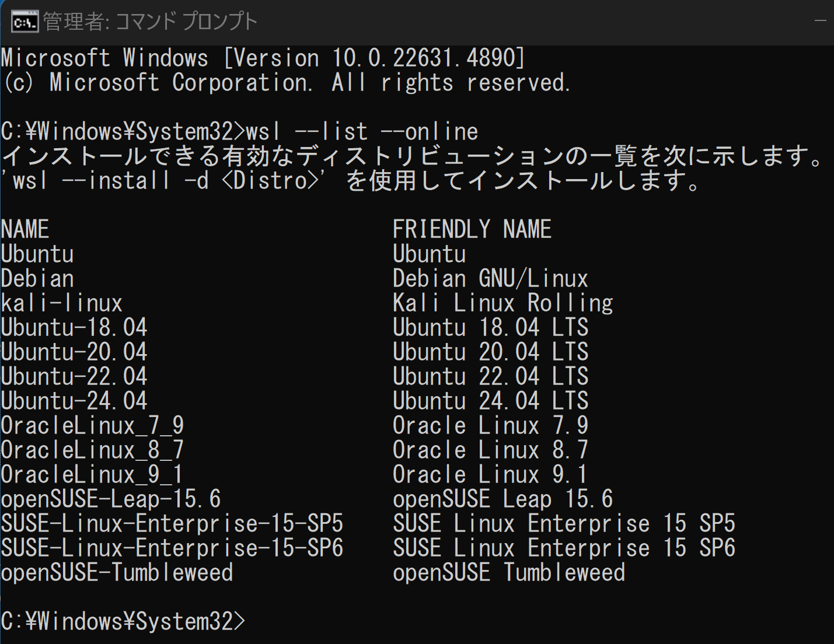Screen dimensions: 834x644
Task: Click 'Ubuntu' in the NAME column
Action: pos(37,254)
